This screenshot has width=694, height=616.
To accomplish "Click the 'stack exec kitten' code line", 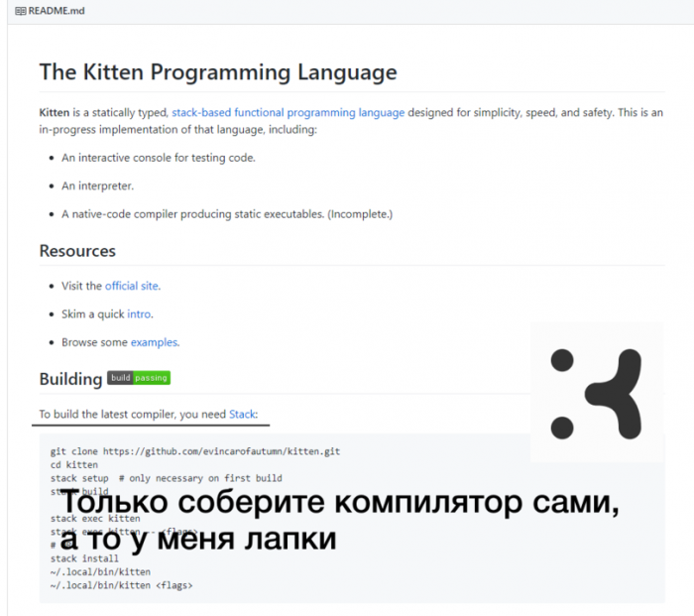I will pos(95,518).
